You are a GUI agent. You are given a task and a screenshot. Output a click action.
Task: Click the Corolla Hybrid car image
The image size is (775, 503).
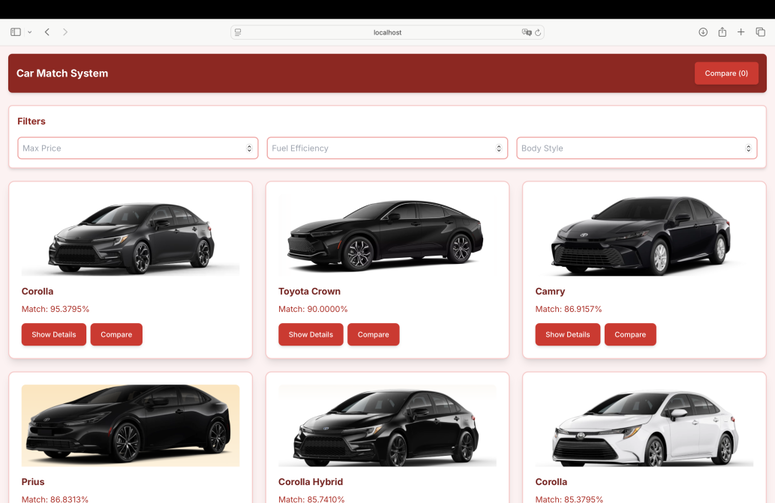[x=387, y=425]
